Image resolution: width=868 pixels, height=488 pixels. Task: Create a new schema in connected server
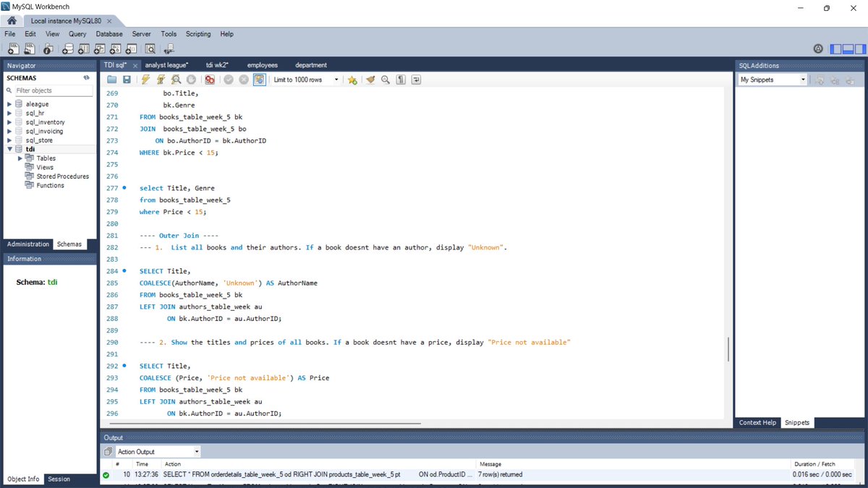click(x=67, y=49)
